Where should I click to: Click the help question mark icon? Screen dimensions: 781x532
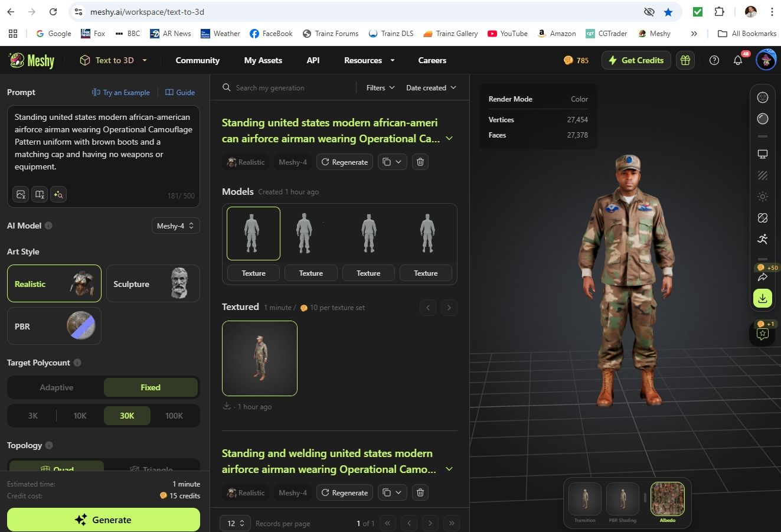(714, 60)
